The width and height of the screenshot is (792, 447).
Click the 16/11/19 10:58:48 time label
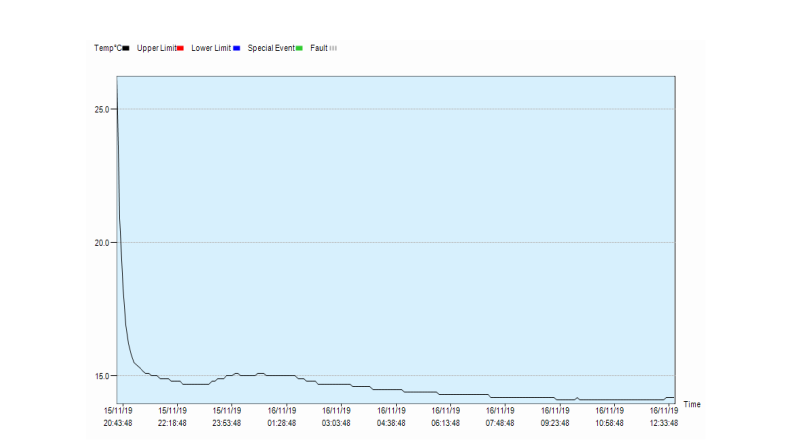click(610, 417)
